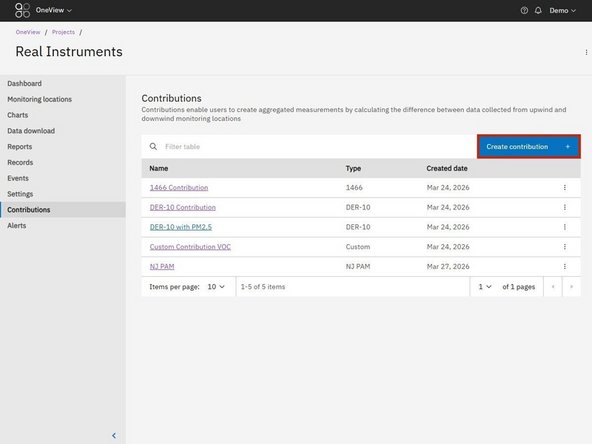Open row options for Custom Contribution VOC

point(564,247)
